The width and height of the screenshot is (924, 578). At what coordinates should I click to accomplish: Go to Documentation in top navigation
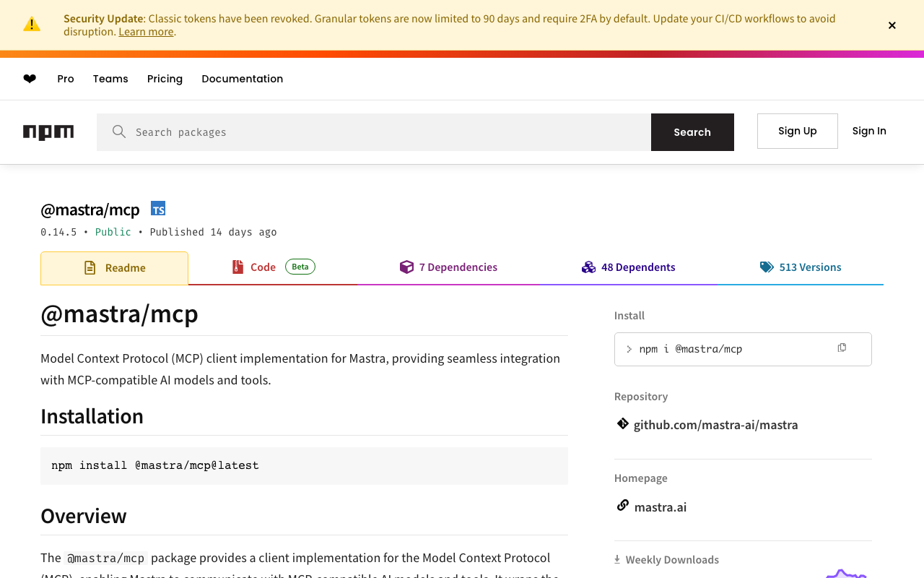click(242, 79)
